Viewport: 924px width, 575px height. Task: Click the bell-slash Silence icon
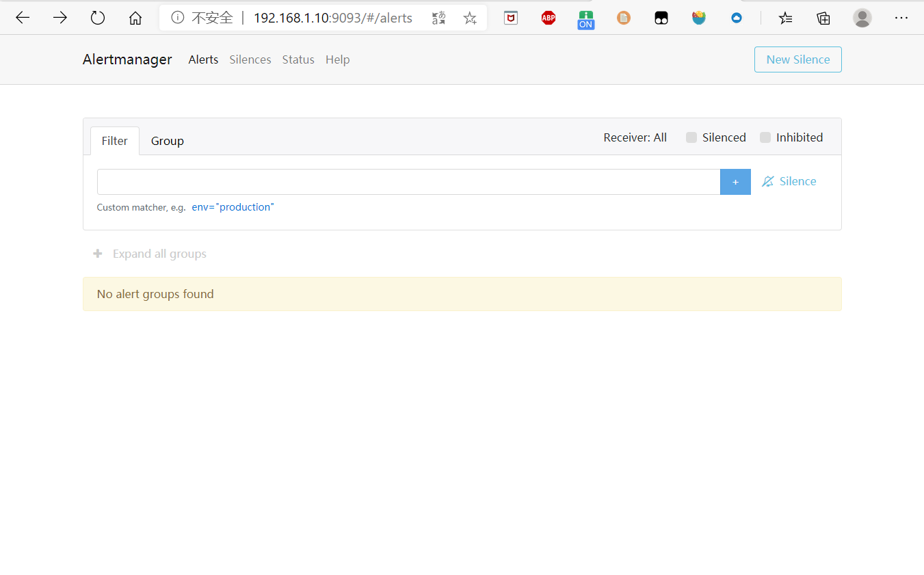click(x=768, y=181)
